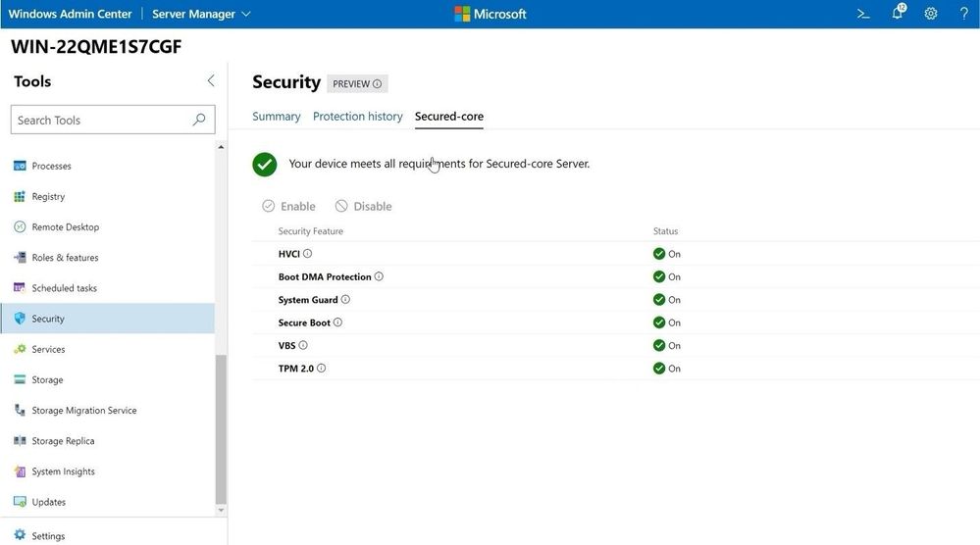
Task: Click the Enable button
Action: tap(288, 206)
